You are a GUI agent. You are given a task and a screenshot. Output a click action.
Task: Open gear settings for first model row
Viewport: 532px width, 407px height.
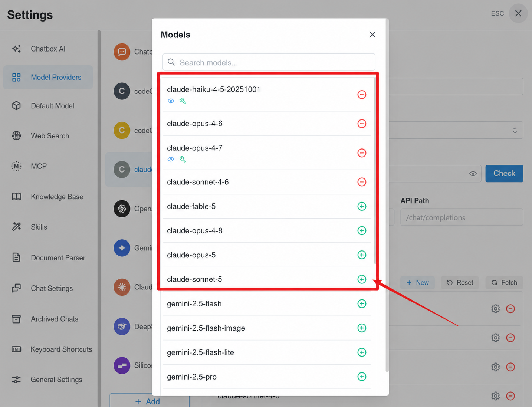[x=496, y=309]
